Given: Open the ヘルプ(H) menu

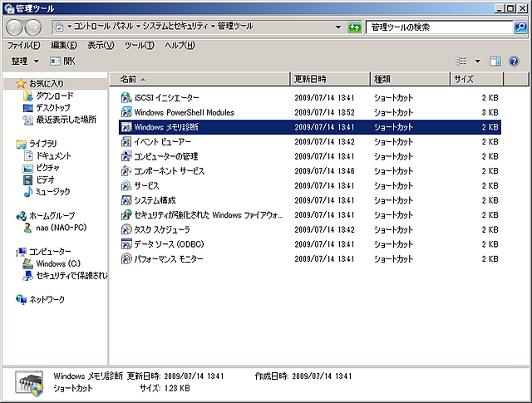Looking at the screenshot, I should click(x=180, y=45).
